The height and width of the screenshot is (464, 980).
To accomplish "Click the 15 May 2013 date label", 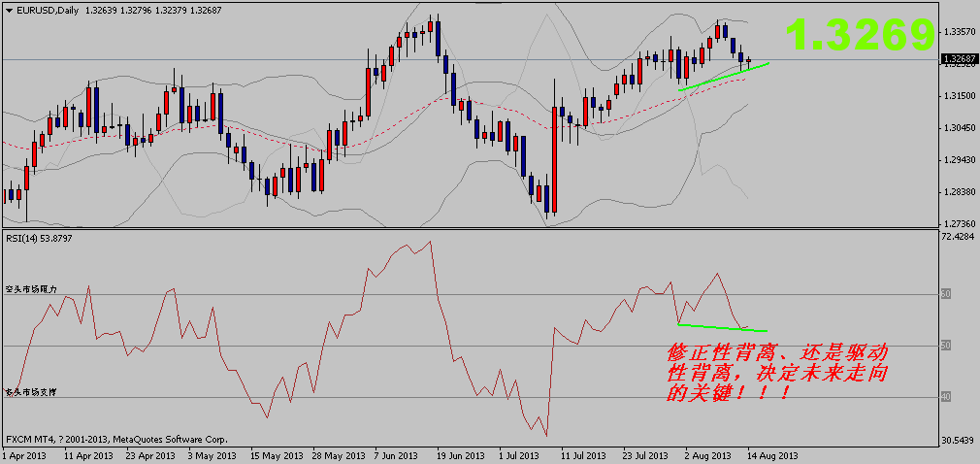I will pyautogui.click(x=276, y=455).
